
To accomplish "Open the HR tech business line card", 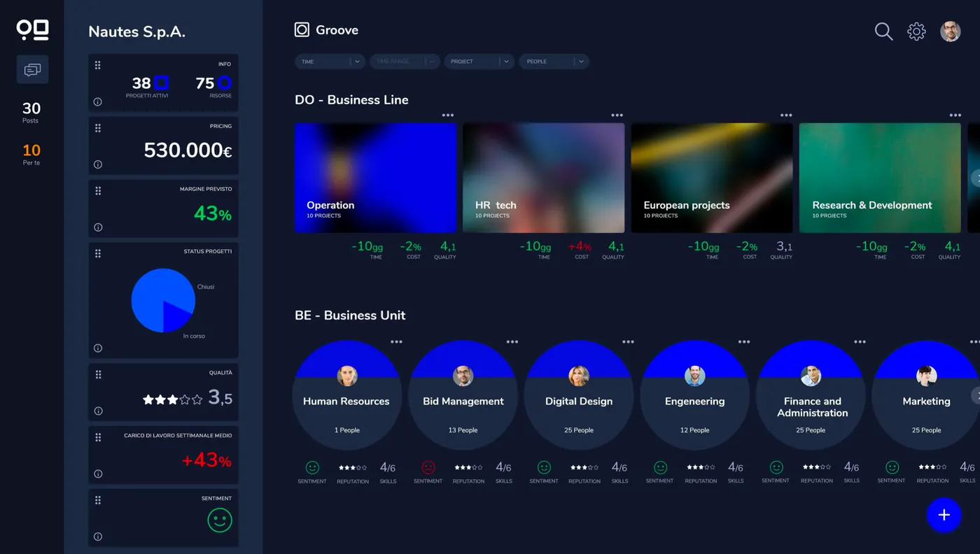I will (544, 178).
